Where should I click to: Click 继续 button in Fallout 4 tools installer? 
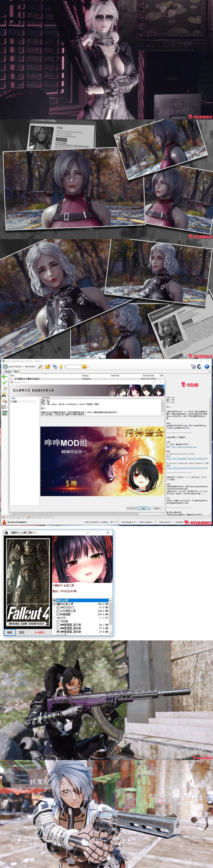pyautogui.click(x=10, y=632)
